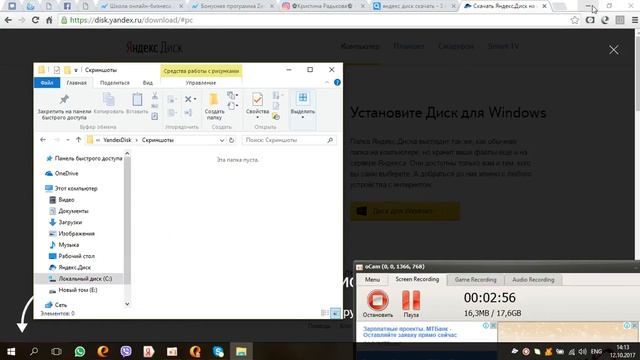Screen dimensions: 640x360
Task: Click the Выделить selection grid icon
Action: point(303,98)
